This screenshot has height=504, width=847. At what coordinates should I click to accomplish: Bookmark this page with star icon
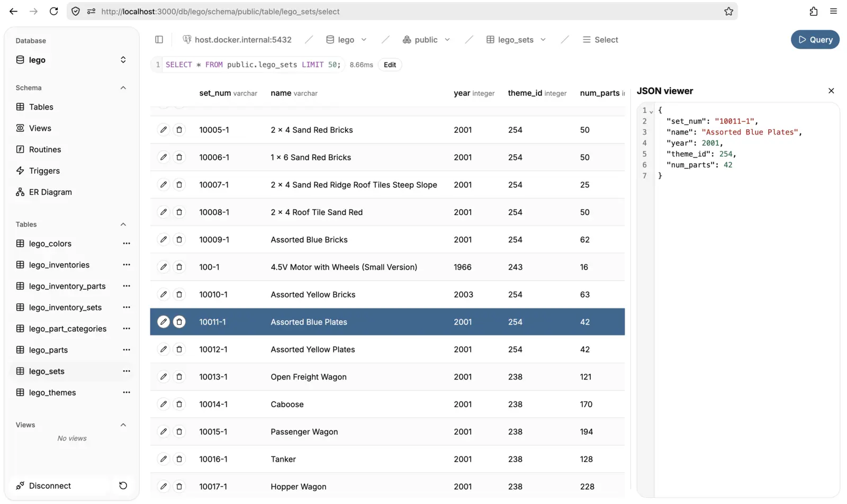tap(728, 11)
